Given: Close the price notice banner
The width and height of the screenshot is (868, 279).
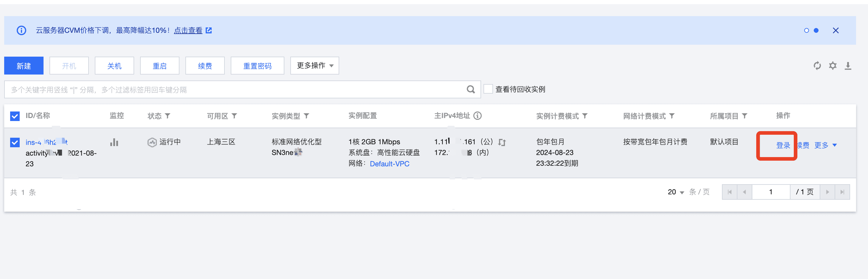Looking at the screenshot, I should coord(835,31).
